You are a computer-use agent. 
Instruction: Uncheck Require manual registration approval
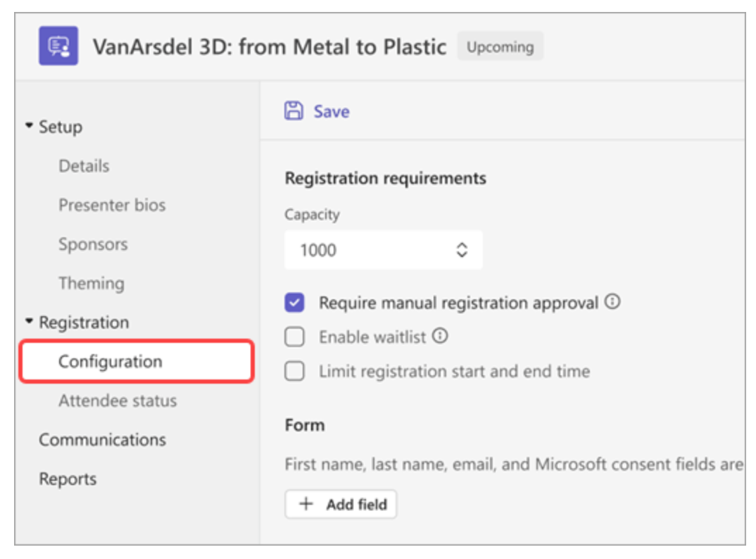(294, 303)
